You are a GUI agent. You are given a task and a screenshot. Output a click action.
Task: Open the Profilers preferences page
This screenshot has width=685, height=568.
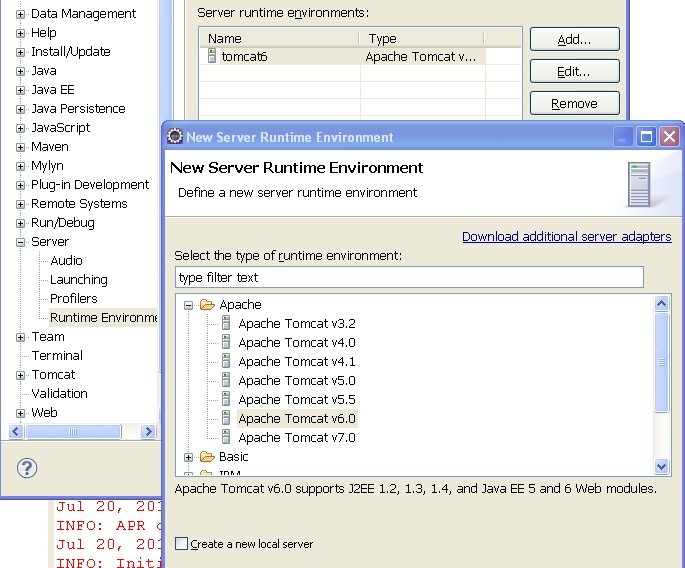[74, 298]
